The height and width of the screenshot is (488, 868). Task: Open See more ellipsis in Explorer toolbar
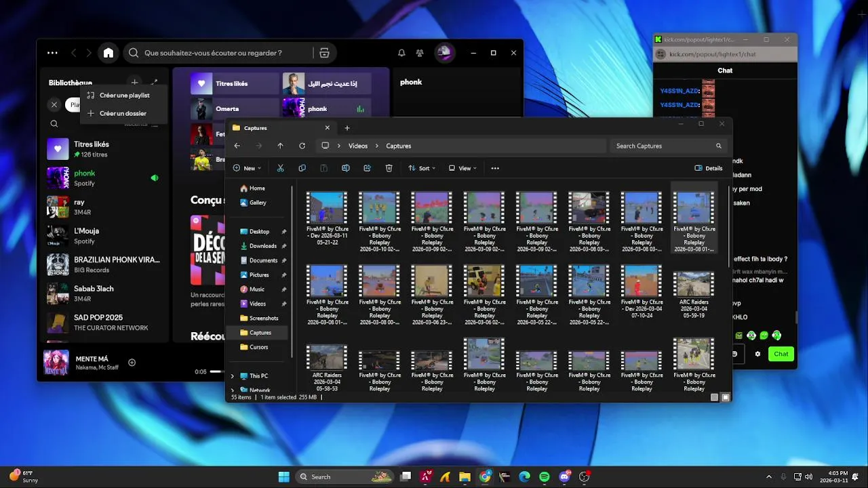[x=495, y=168]
